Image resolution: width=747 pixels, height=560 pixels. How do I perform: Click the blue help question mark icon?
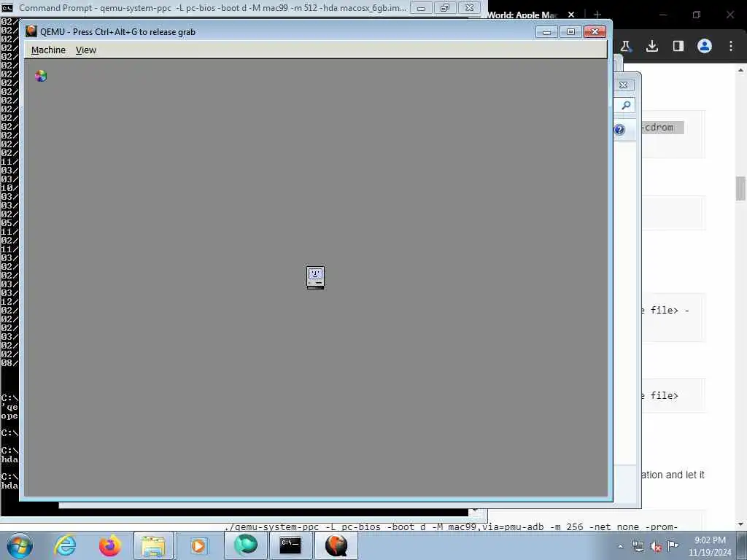coord(619,130)
